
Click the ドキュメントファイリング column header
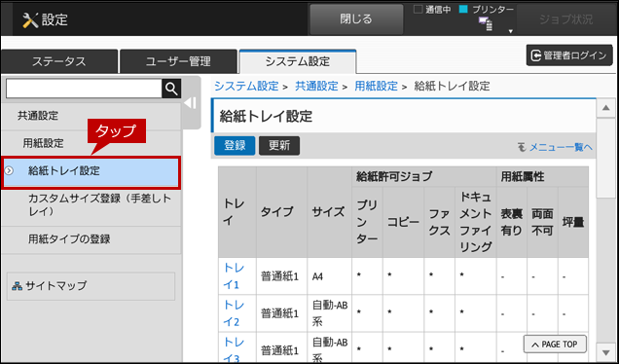tap(475, 222)
